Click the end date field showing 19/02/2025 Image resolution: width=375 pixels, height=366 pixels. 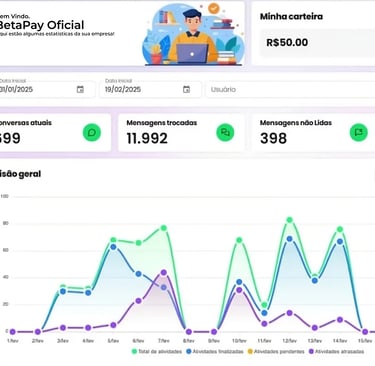(150, 89)
